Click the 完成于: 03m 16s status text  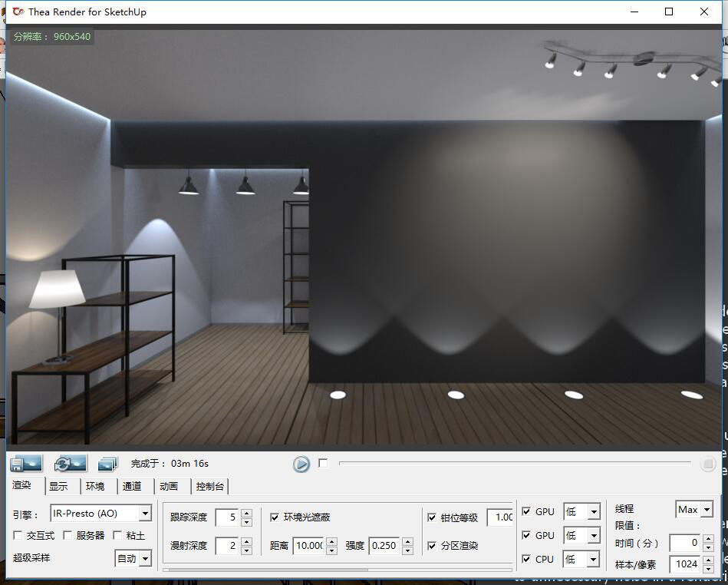[x=170, y=463]
